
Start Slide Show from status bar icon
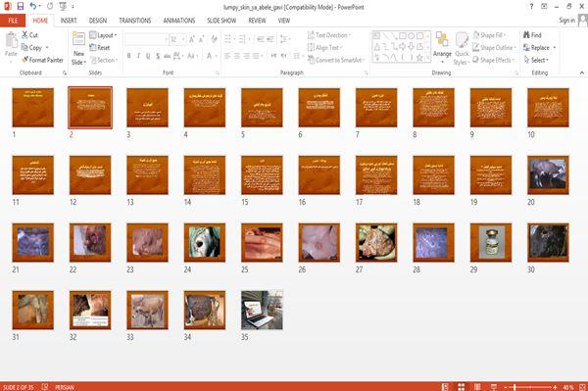click(494, 387)
